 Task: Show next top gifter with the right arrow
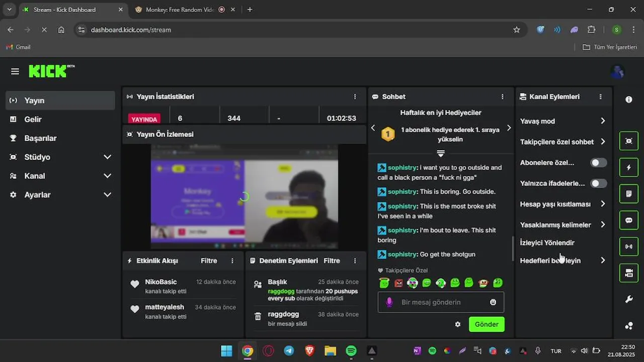509,128
